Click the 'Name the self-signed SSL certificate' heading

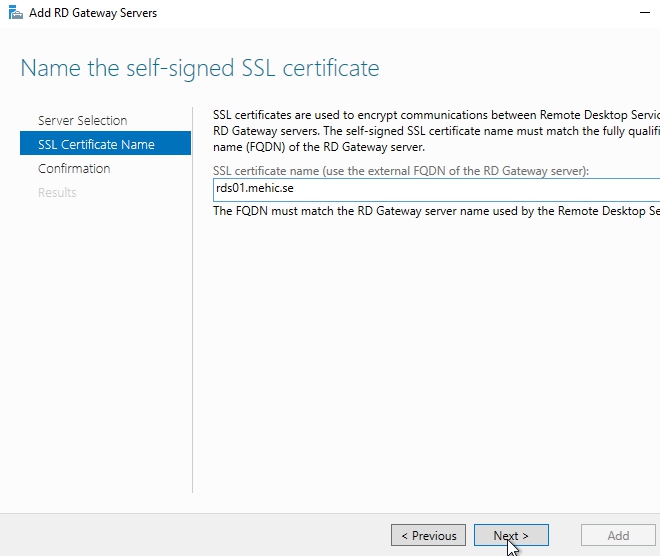coord(200,69)
